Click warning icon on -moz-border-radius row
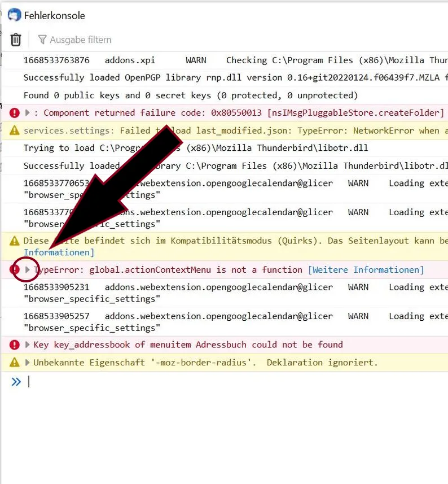 15,363
